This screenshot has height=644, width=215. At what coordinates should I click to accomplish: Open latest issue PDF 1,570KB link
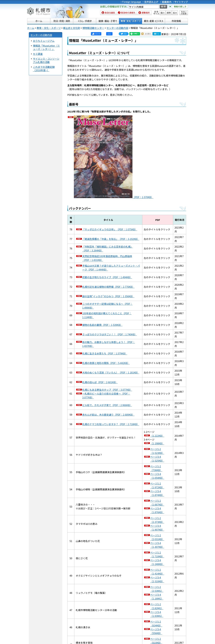(x=143, y=197)
